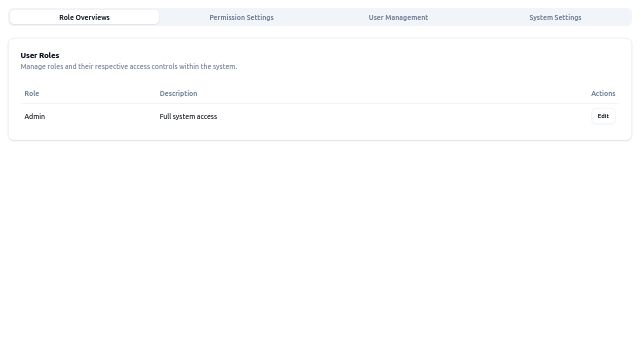Click the User Roles heading
The width and height of the screenshot is (640, 360).
[x=40, y=55]
